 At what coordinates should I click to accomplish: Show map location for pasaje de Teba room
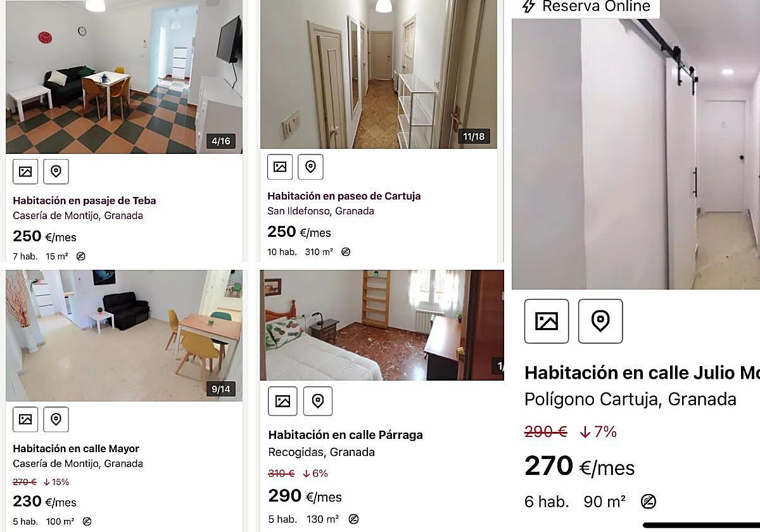pyautogui.click(x=56, y=171)
